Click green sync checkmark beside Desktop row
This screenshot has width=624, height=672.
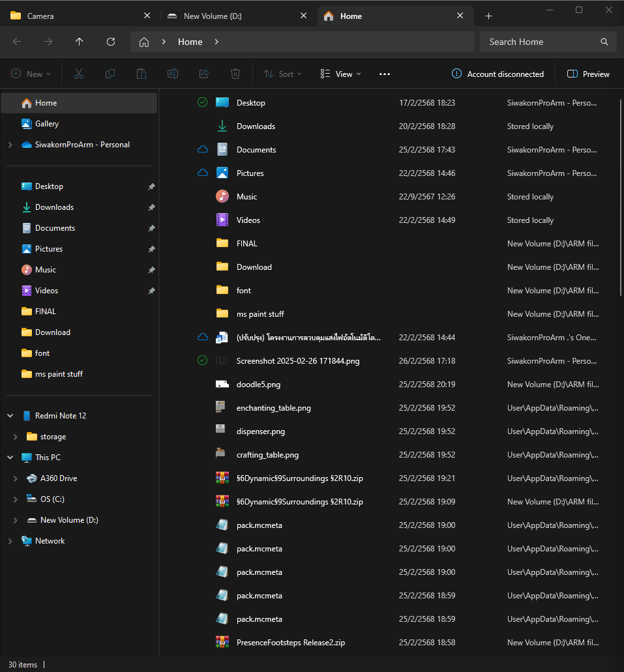[x=202, y=102]
